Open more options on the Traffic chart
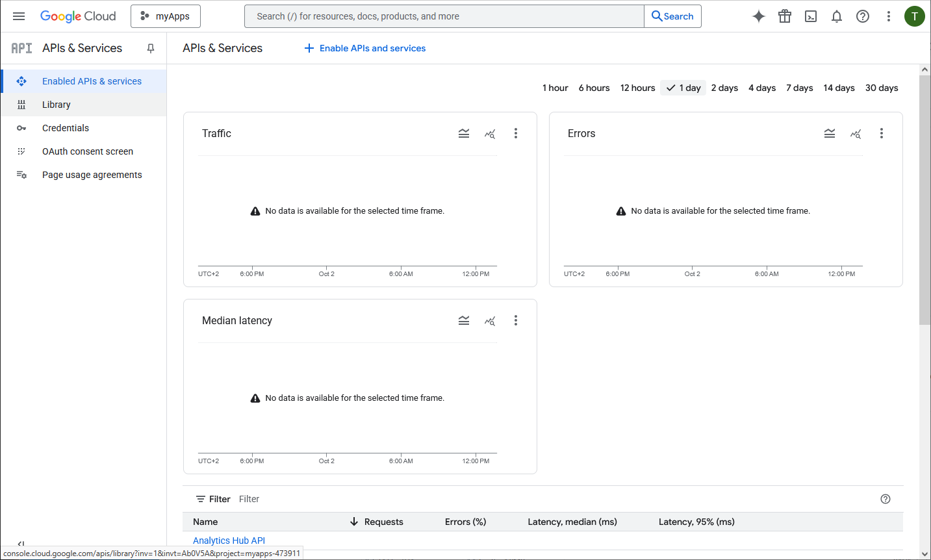Image resolution: width=931 pixels, height=560 pixels. click(x=516, y=133)
